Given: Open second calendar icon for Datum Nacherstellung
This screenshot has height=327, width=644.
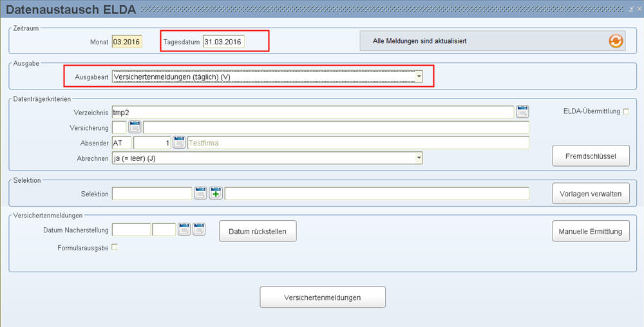Looking at the screenshot, I should coord(199,229).
